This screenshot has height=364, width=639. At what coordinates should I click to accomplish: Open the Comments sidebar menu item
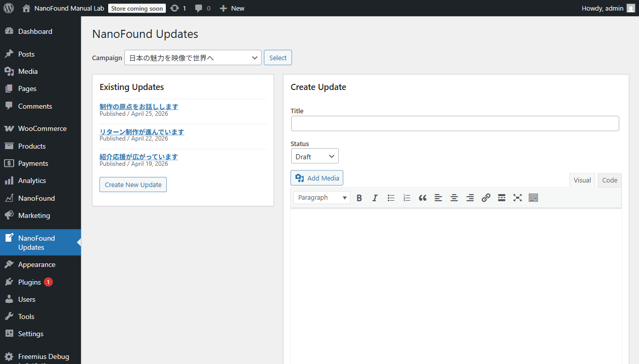(x=40, y=106)
